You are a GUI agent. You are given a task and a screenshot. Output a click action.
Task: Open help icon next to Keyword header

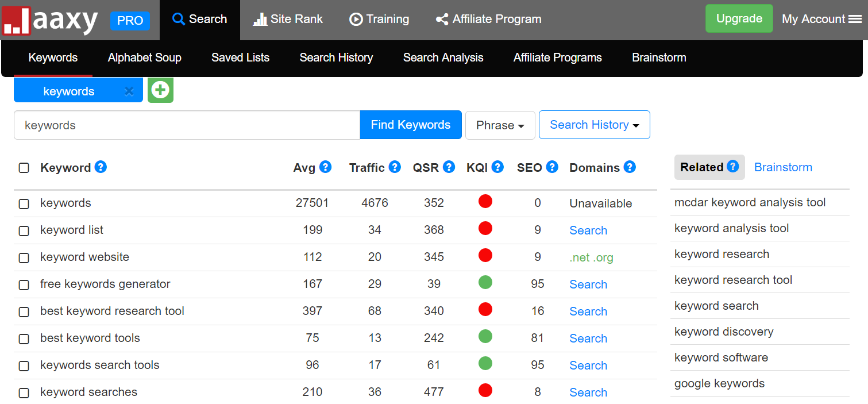click(101, 167)
